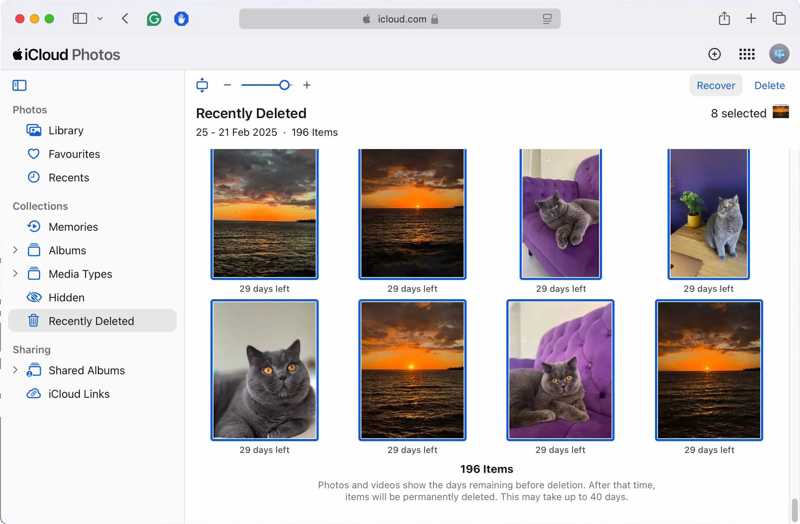
Task: Click the iCloud add (circled plus) icon
Action: click(x=714, y=54)
